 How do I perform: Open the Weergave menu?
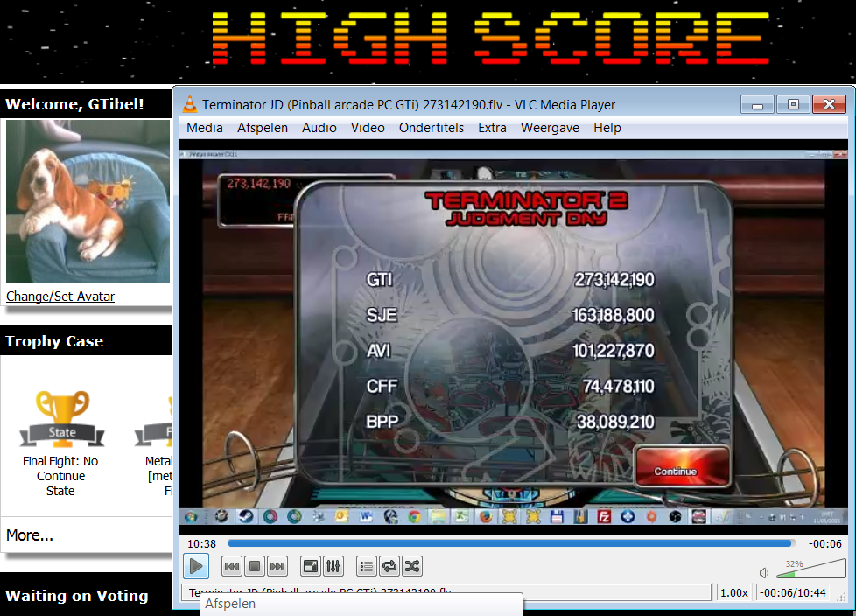pos(550,128)
